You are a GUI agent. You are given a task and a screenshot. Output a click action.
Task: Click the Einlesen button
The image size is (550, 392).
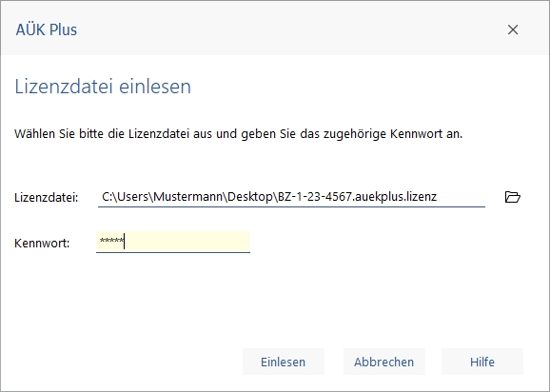tap(284, 362)
